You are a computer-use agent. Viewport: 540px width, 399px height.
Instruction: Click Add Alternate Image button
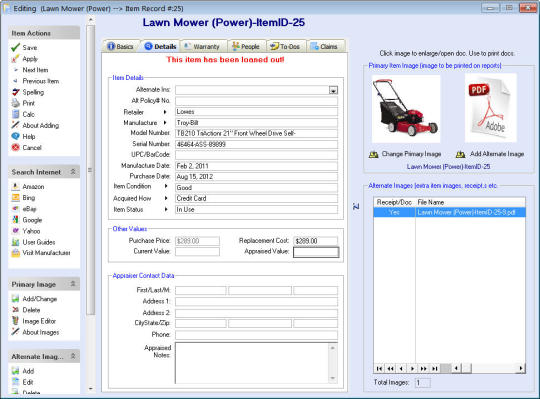490,154
